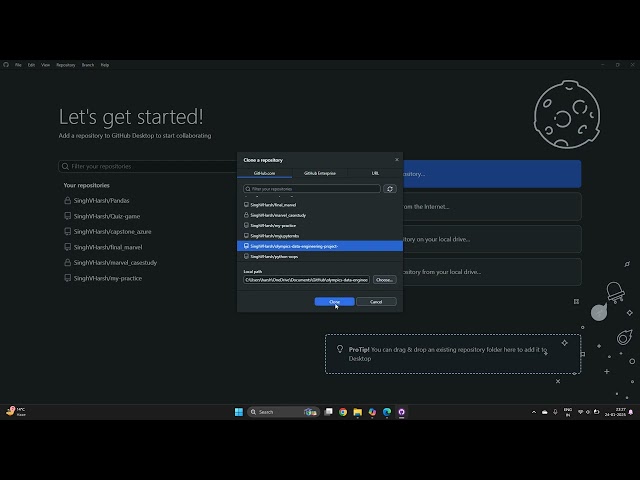Open the View menu
640x480 pixels.
[45, 65]
